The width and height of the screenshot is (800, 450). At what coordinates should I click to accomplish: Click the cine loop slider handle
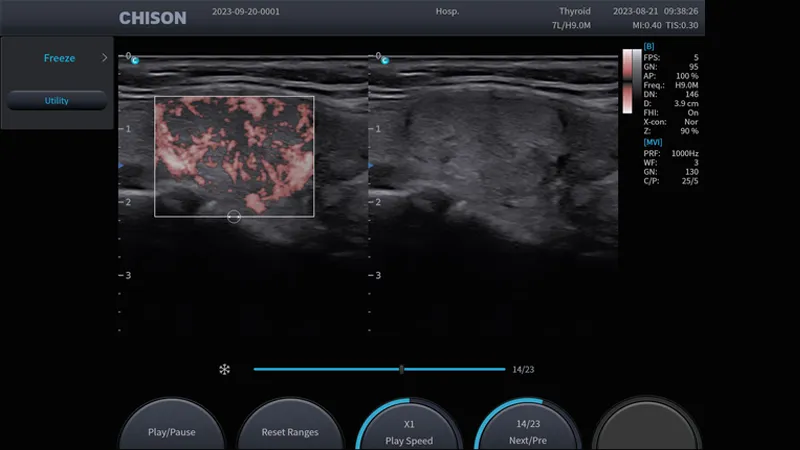tap(402, 369)
